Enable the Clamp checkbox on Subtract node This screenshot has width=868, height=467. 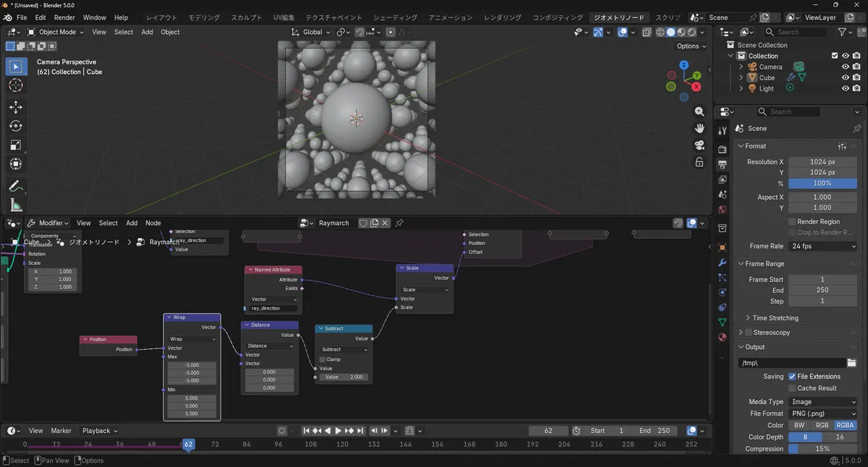click(x=323, y=359)
